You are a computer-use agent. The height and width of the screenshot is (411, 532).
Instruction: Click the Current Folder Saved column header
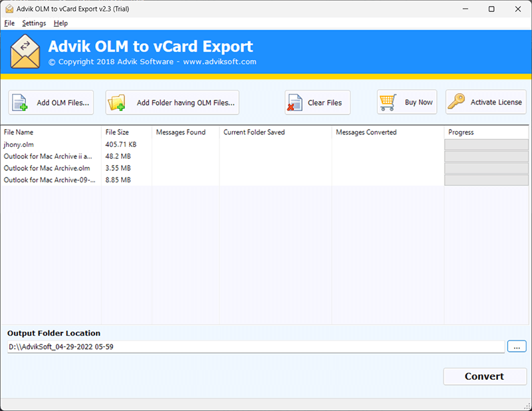click(275, 132)
